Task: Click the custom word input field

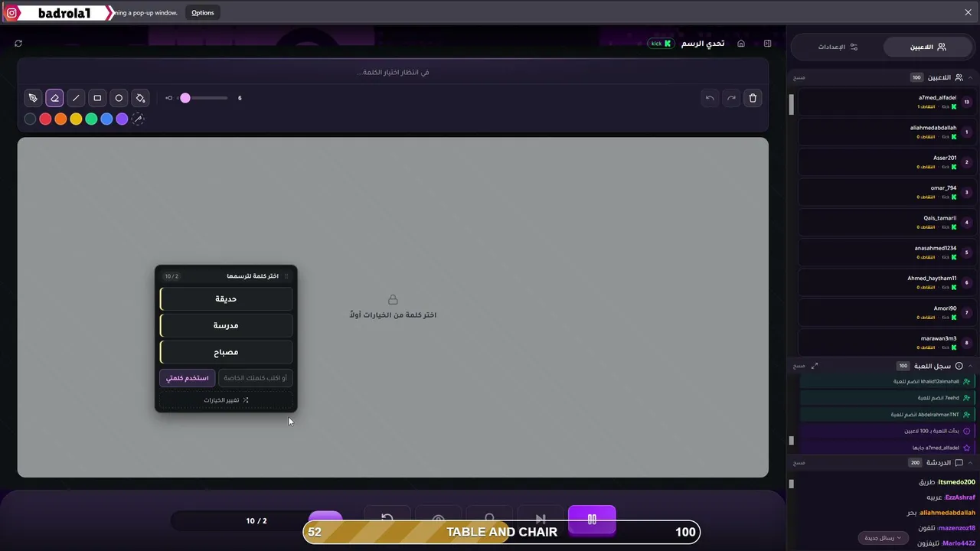Action: tap(256, 378)
